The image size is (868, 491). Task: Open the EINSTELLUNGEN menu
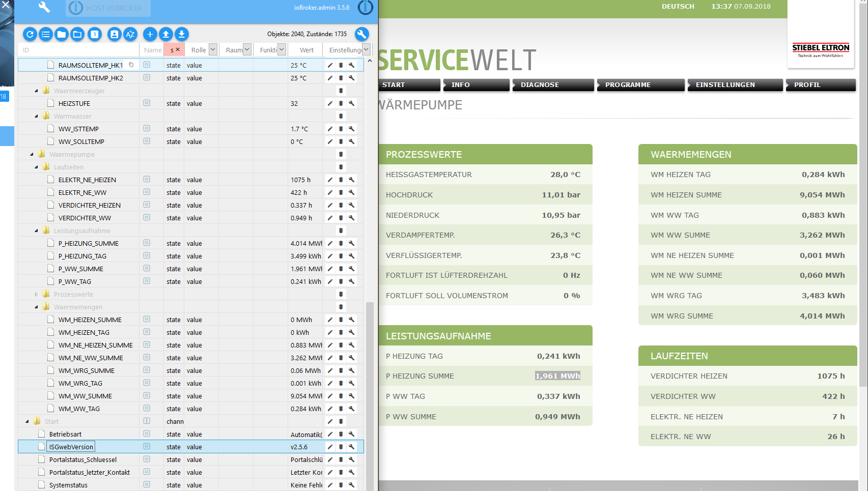coord(735,85)
